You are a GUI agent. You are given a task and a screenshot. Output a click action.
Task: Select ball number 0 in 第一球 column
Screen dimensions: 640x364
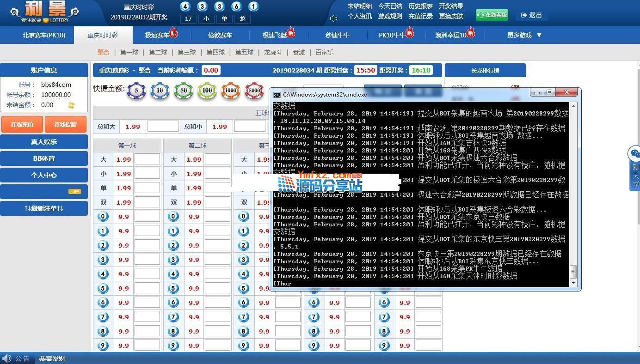(x=103, y=216)
